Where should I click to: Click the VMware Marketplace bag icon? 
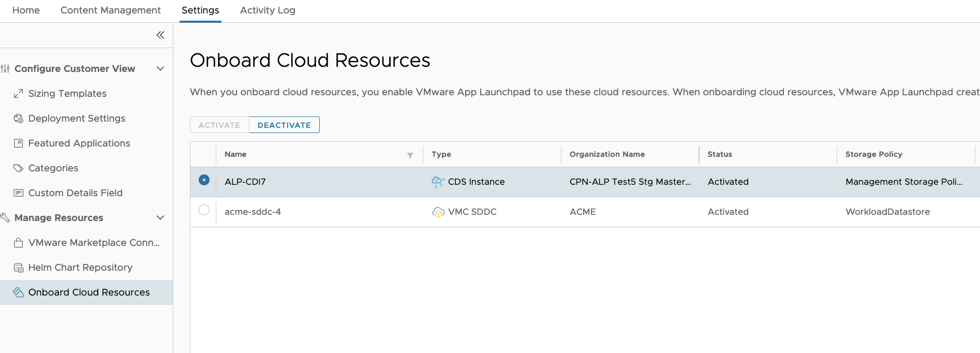[18, 243]
